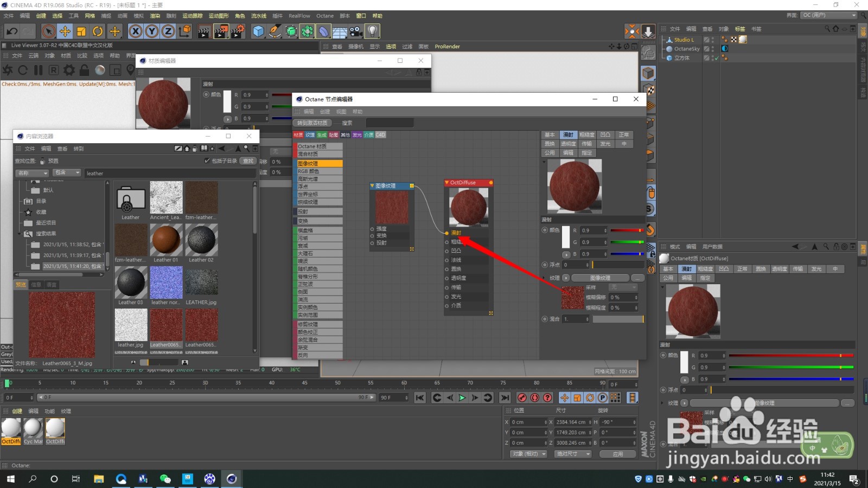Activate the Scale tool in the toolbar

(81, 31)
